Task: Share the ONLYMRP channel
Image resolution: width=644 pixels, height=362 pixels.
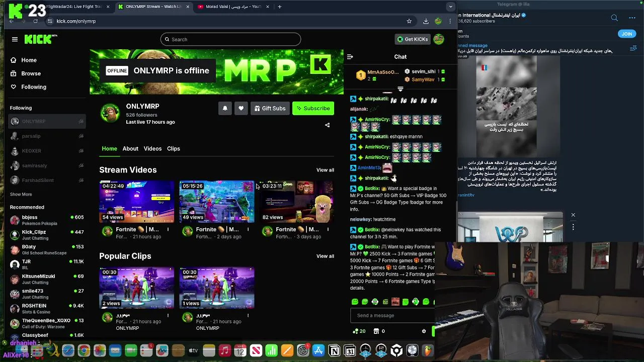Action: [327, 125]
